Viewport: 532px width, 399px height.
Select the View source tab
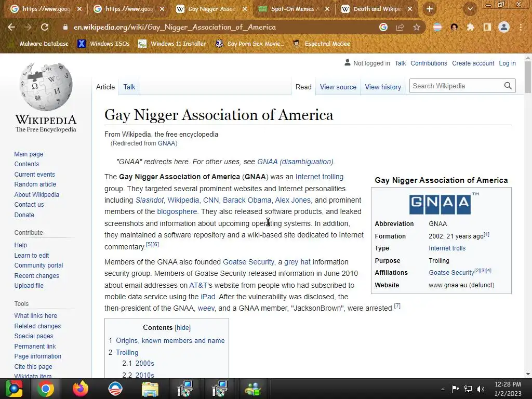338,87
